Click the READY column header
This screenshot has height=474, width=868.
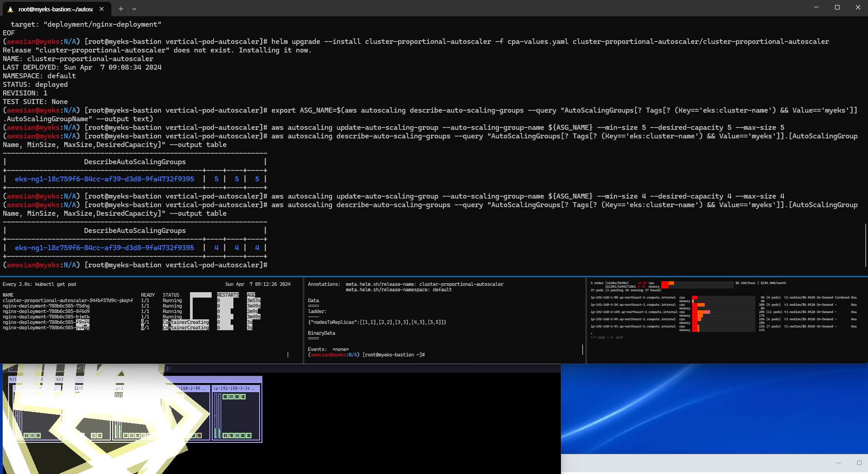tap(148, 295)
